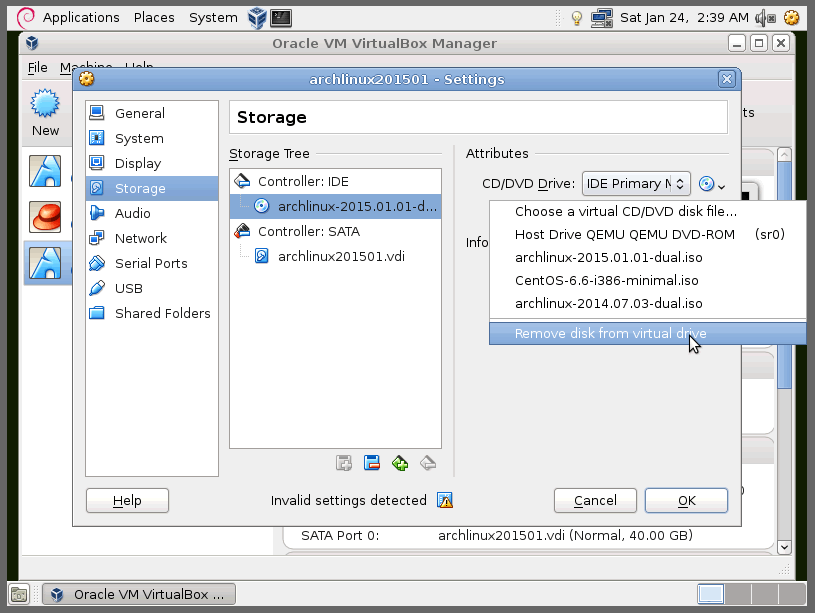The width and height of the screenshot is (815, 613).
Task: Open the System menu in top panel
Action: (213, 18)
